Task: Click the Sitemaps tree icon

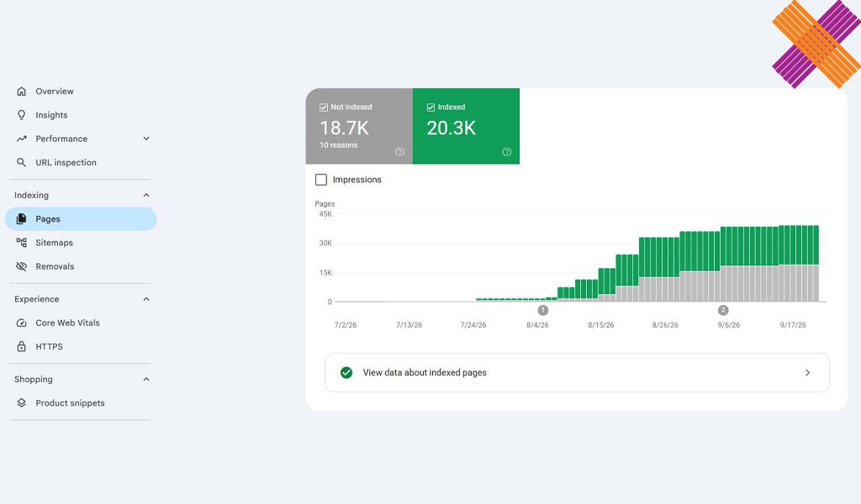Action: pos(21,243)
